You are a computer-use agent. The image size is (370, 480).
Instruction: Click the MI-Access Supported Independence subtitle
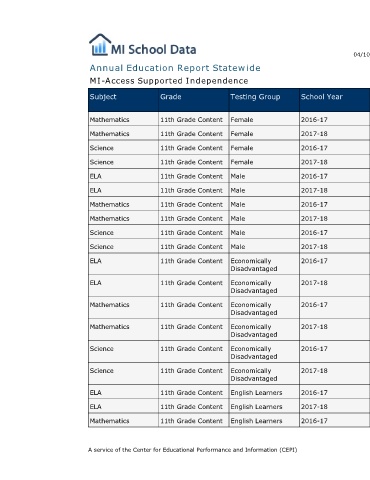(x=169, y=81)
